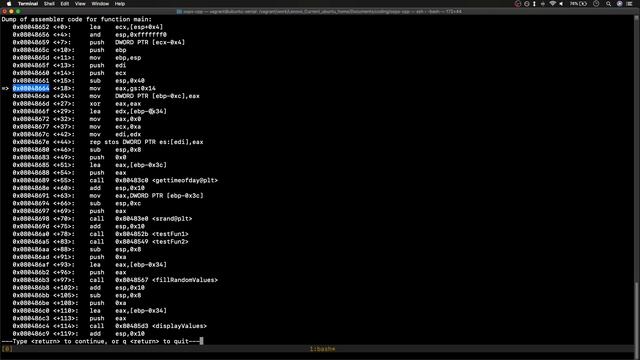Image resolution: width=640 pixels, height=360 pixels.
Task: Open the Apple menu
Action: pyautogui.click(x=9, y=4)
